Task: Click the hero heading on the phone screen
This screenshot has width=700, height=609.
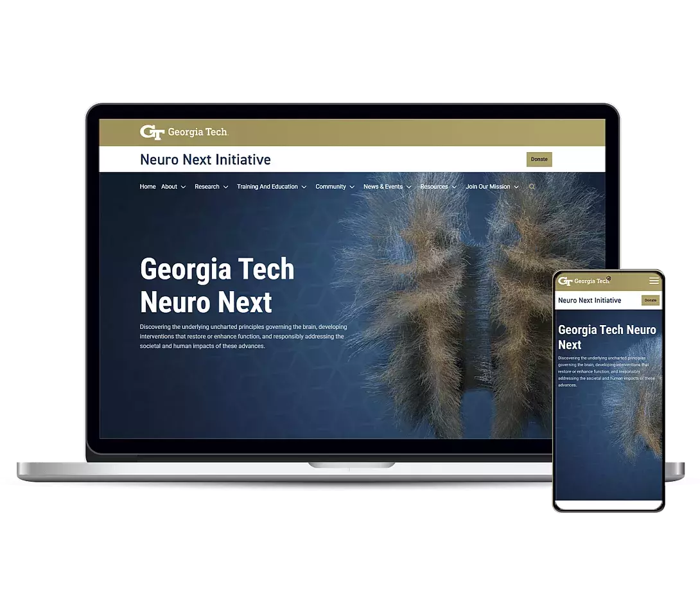Action: point(608,337)
